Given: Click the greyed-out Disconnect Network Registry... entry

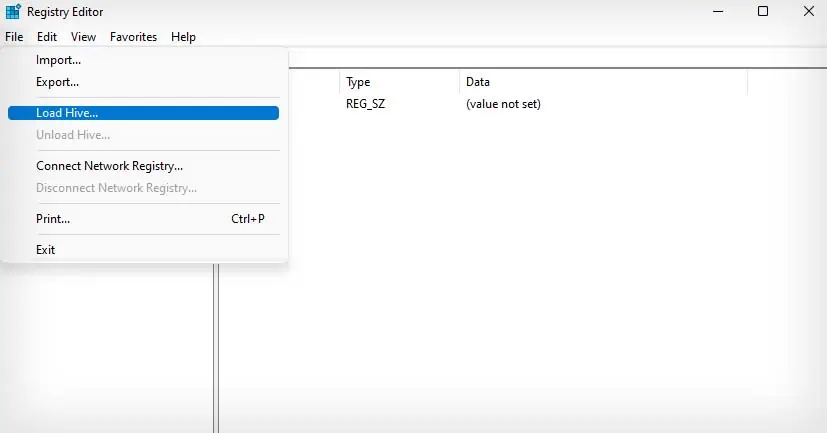Looking at the screenshot, I should coord(143,188).
